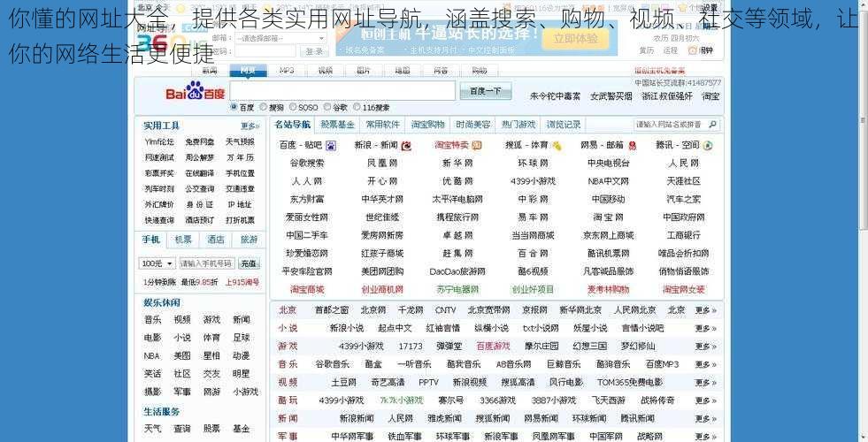868x442 pixels.
Task: Open the 携程旅行网 link
Action: tap(457, 217)
